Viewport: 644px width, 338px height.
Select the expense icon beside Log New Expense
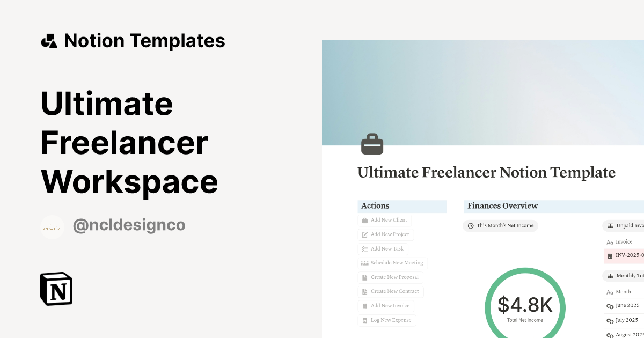tap(364, 320)
